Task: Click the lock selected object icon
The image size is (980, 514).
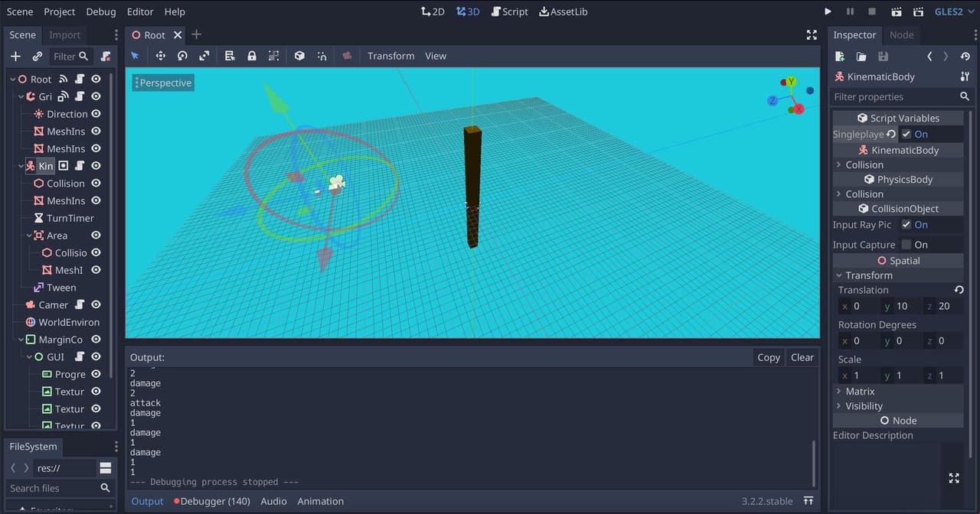Action: (x=252, y=56)
